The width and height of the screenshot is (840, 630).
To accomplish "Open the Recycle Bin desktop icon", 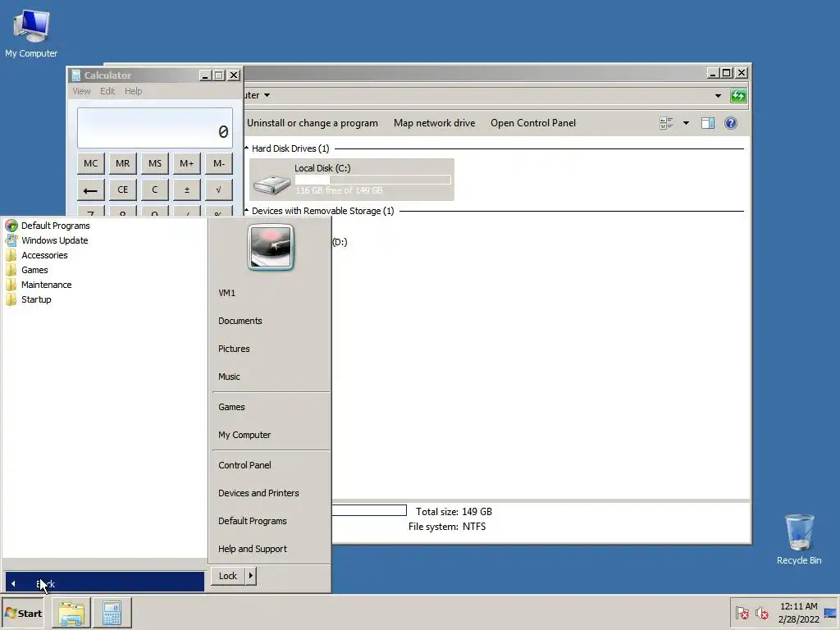I will click(x=799, y=539).
